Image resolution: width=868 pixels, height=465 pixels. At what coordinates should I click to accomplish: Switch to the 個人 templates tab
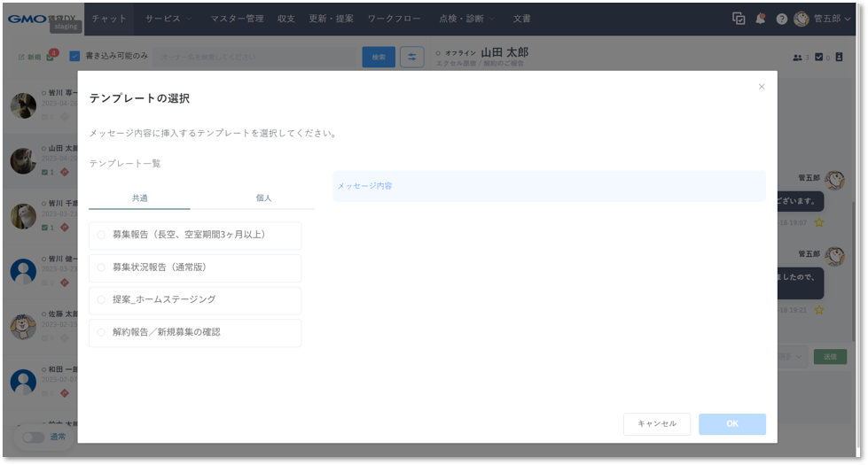(x=263, y=198)
